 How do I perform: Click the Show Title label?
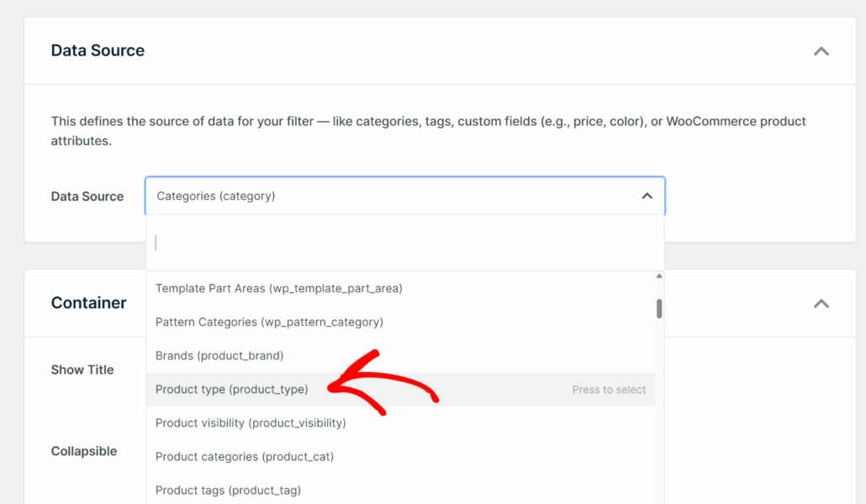tap(82, 370)
